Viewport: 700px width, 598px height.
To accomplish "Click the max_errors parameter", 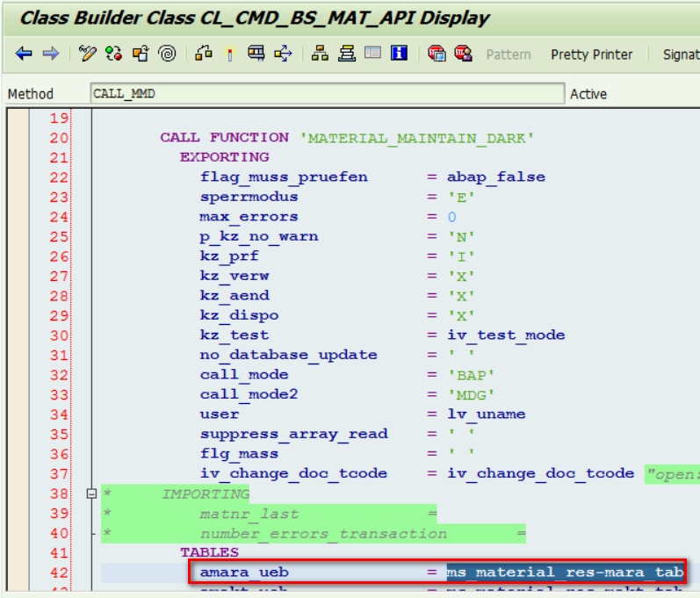I will coord(249,217).
